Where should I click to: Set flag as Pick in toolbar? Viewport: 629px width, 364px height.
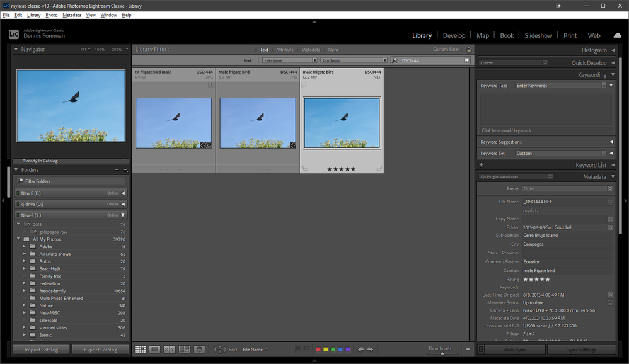[297, 350]
